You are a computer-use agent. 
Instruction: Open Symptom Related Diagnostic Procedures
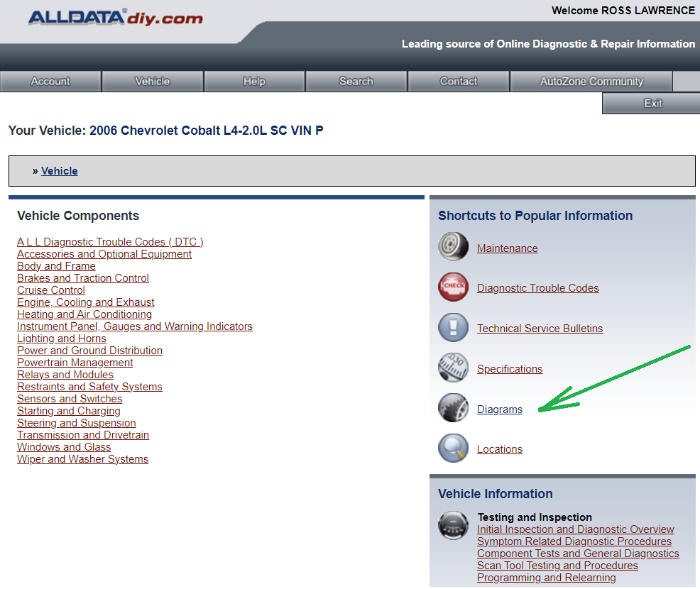click(574, 541)
